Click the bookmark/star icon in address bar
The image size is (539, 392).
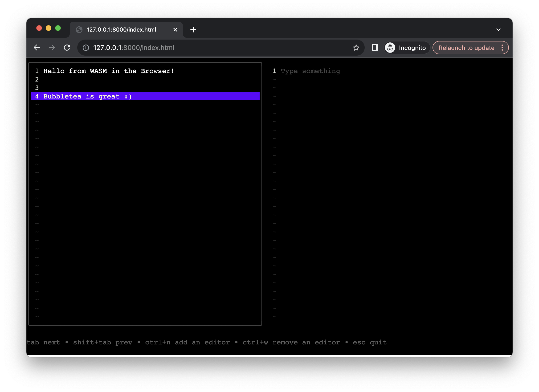(x=356, y=47)
